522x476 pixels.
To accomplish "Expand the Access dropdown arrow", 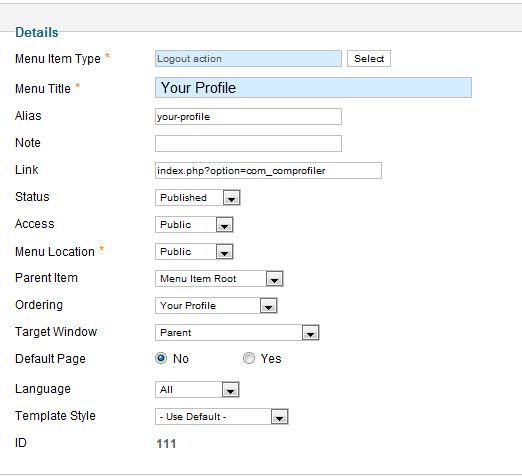I will click(224, 225).
